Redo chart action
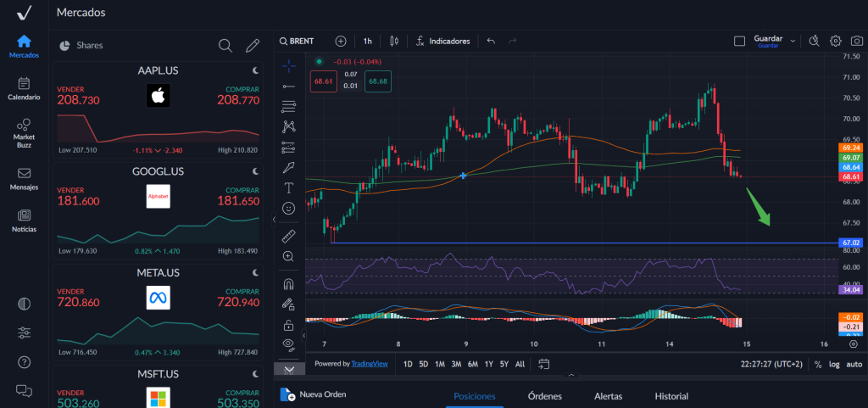Screen dimensions: 868x408 [513, 41]
